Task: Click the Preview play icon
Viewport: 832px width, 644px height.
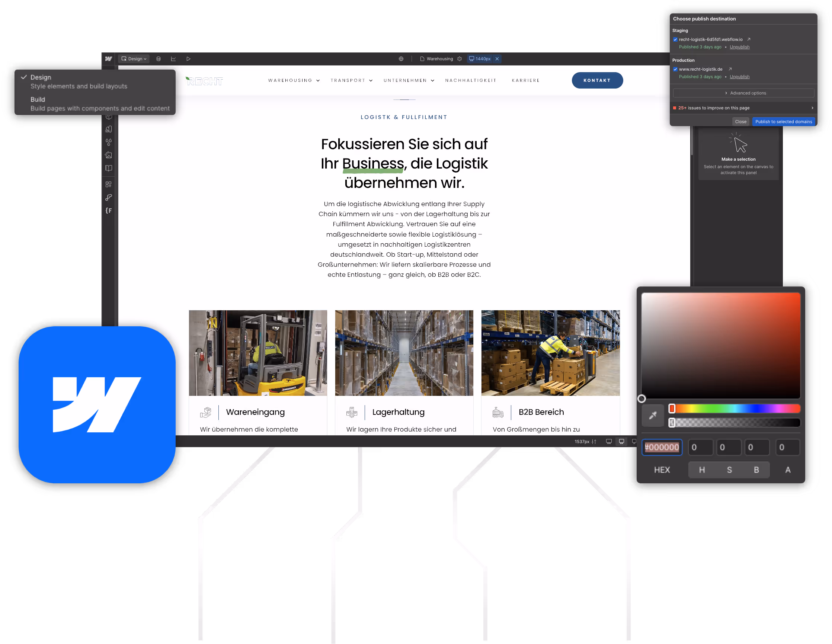Action: click(188, 59)
